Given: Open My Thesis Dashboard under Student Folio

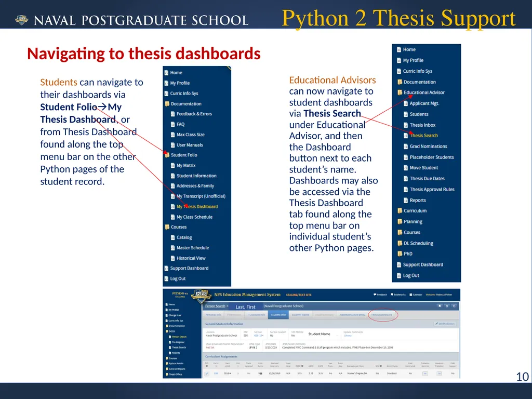Looking at the screenshot, I should [197, 207].
